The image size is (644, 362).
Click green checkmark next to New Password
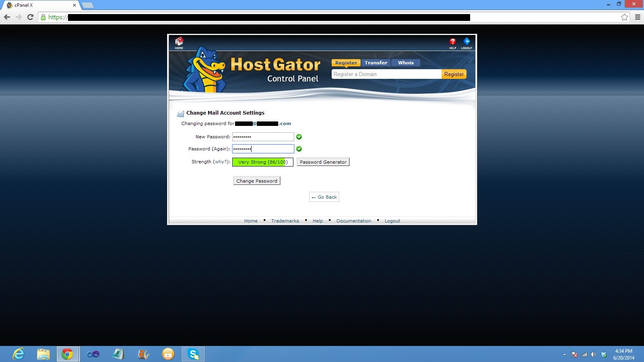[299, 137]
